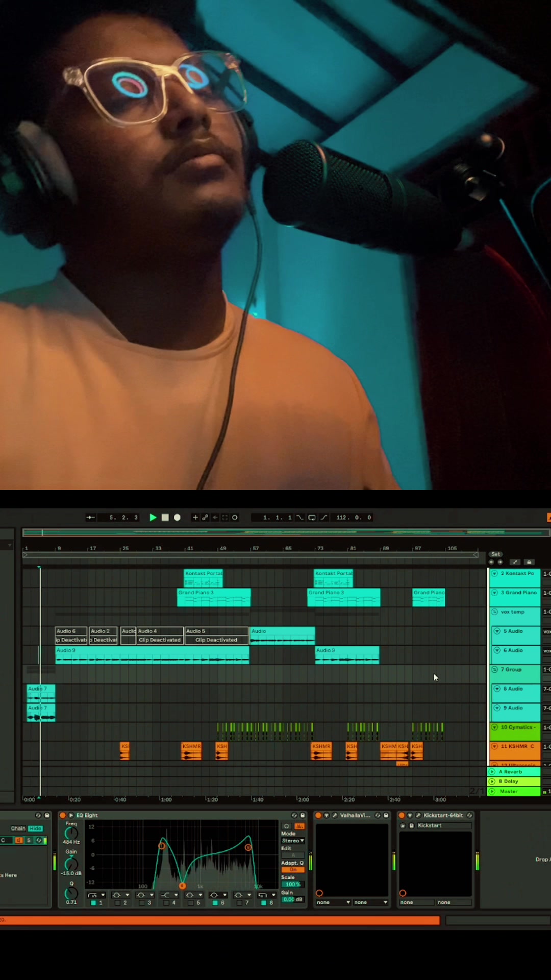Jump to the previous locator arrow
This screenshot has height=980, width=551.
[491, 562]
